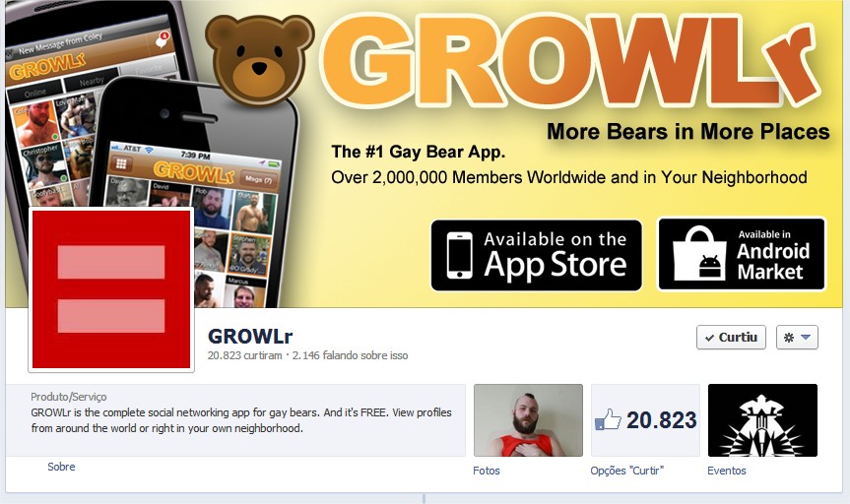Click the bear mascot logo icon
The height and width of the screenshot is (504, 850).
point(259,59)
